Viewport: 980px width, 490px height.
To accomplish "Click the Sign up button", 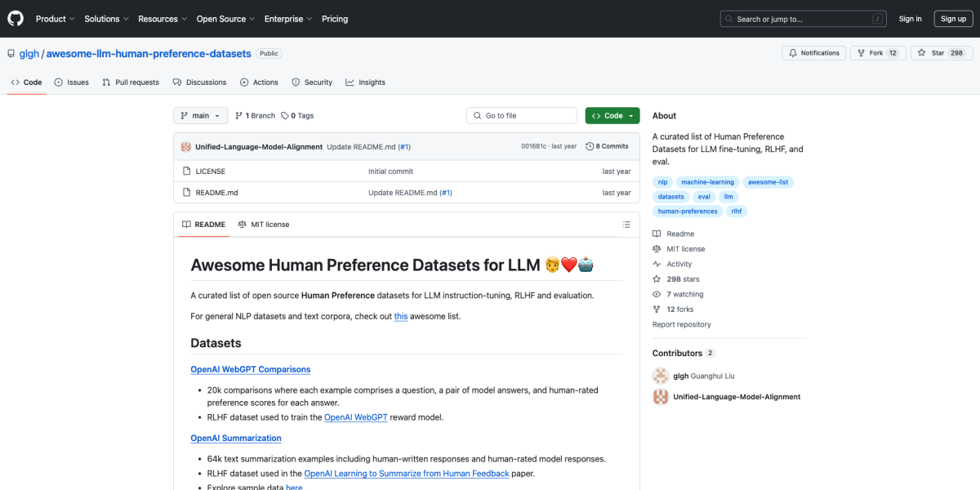I will click(x=953, y=18).
